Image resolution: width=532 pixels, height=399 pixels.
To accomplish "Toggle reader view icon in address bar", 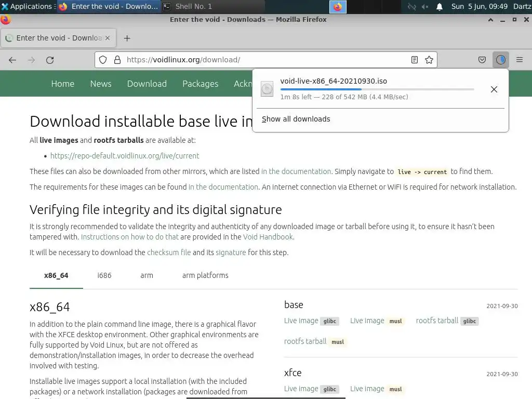I will pos(414,60).
